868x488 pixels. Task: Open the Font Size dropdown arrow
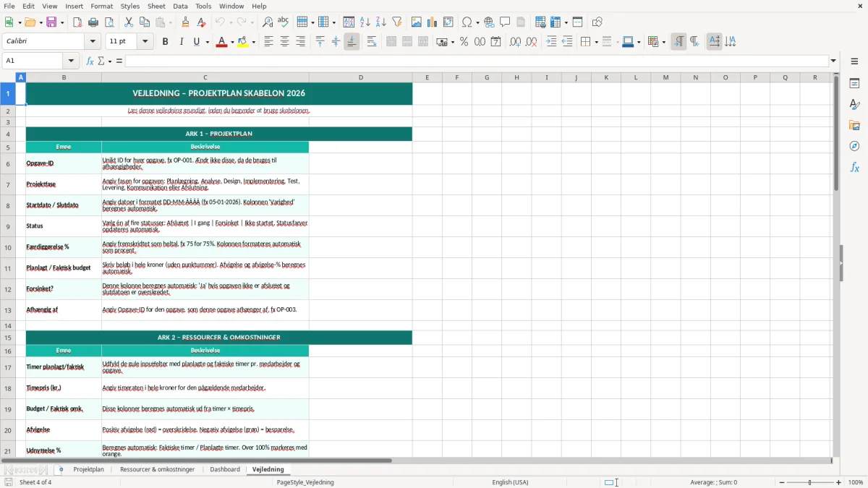tap(145, 42)
